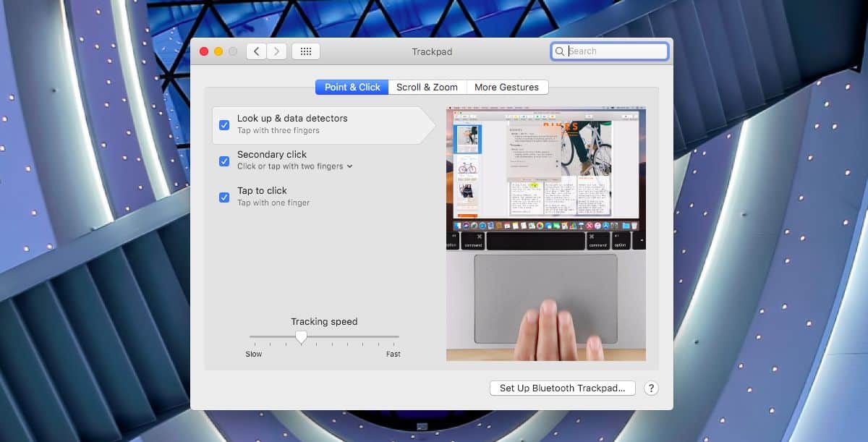Uncheck Look up & data detectors

(x=224, y=124)
